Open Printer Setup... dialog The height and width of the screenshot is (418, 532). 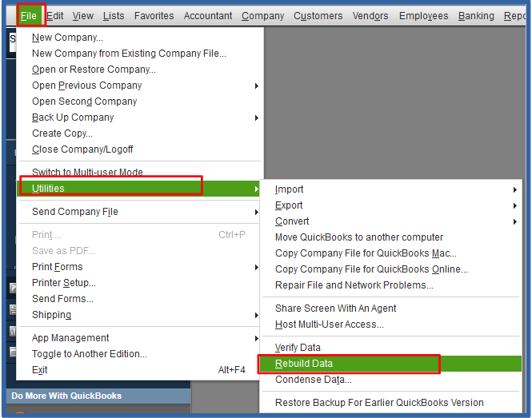pos(139,283)
